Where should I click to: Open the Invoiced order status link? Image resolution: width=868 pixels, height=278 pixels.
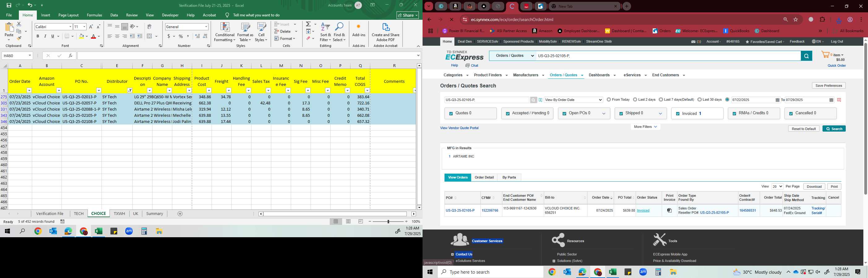point(643,211)
